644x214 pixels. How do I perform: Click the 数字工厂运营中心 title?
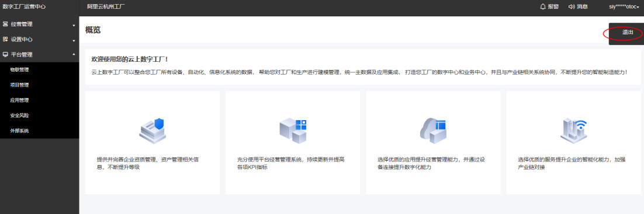point(24,6)
